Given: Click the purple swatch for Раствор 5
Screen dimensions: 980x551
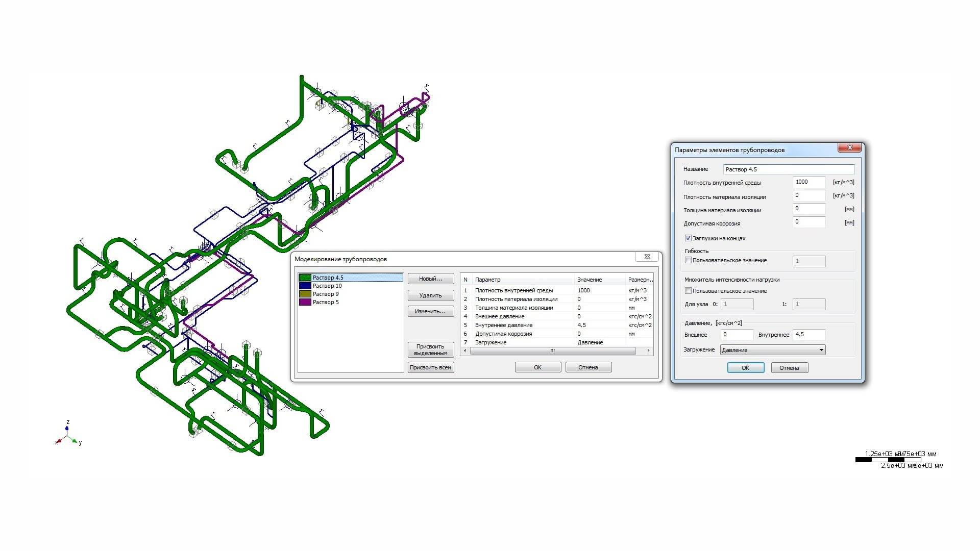Looking at the screenshot, I should 305,302.
